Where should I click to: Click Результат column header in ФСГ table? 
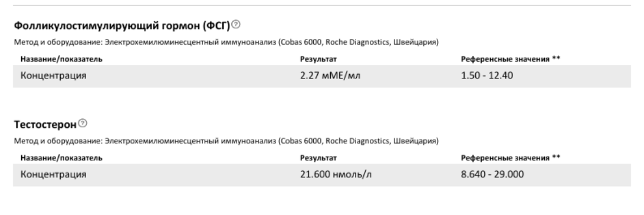[318, 59]
